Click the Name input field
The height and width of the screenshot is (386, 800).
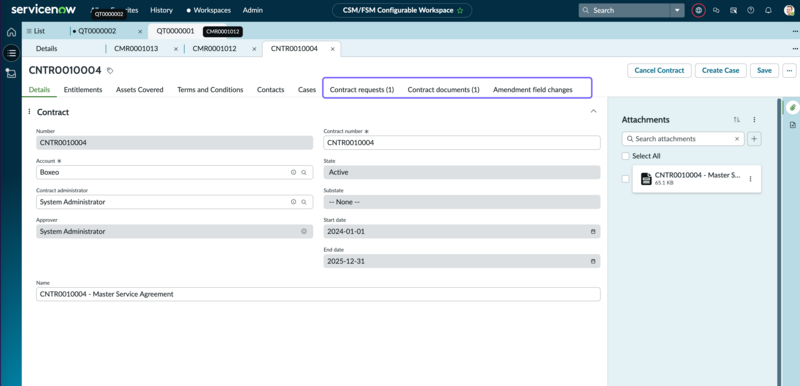coord(318,294)
